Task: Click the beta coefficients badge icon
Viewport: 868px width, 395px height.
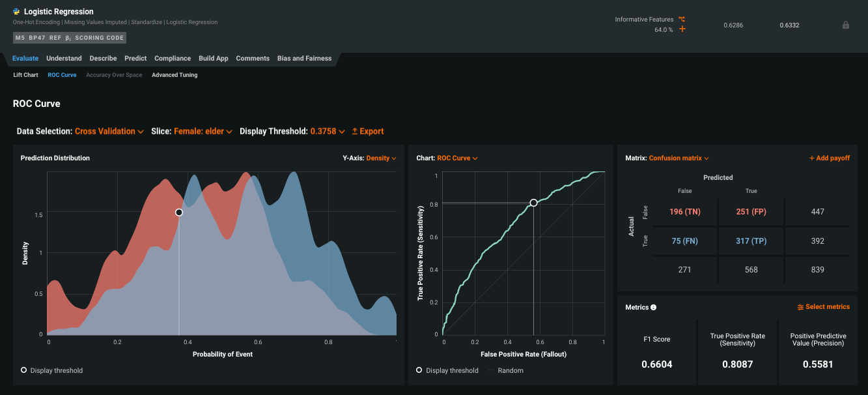Action: pos(68,38)
